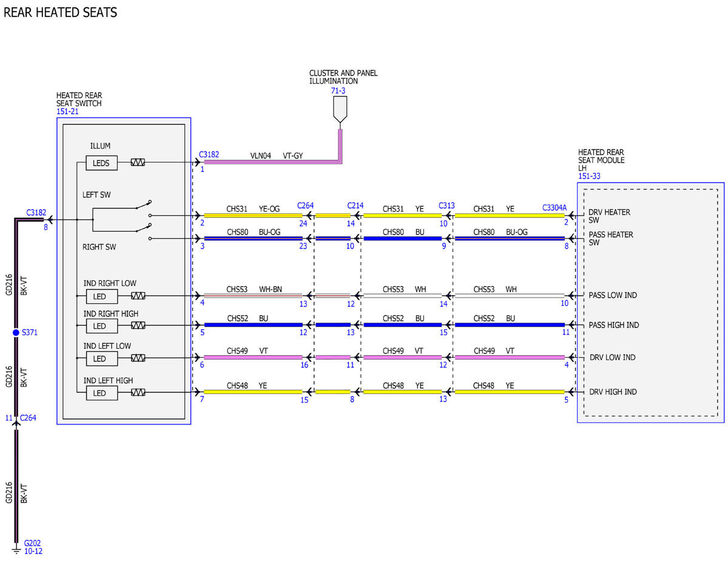Click the CLUSTER AND PANEL ILLUMINATION label

[x=343, y=77]
